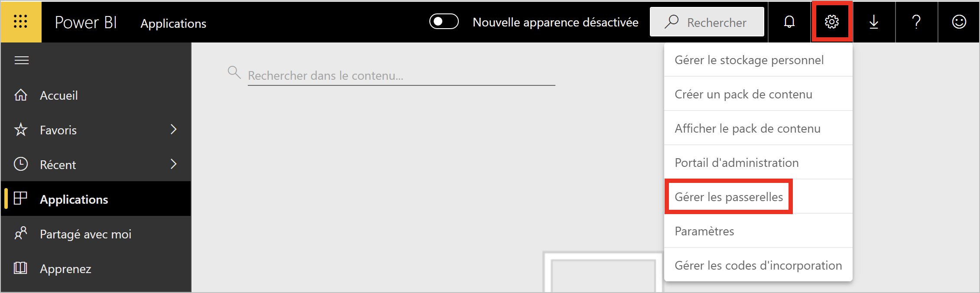Toggle Nouvelle apparence switch
The width and height of the screenshot is (980, 293).
pyautogui.click(x=444, y=22)
